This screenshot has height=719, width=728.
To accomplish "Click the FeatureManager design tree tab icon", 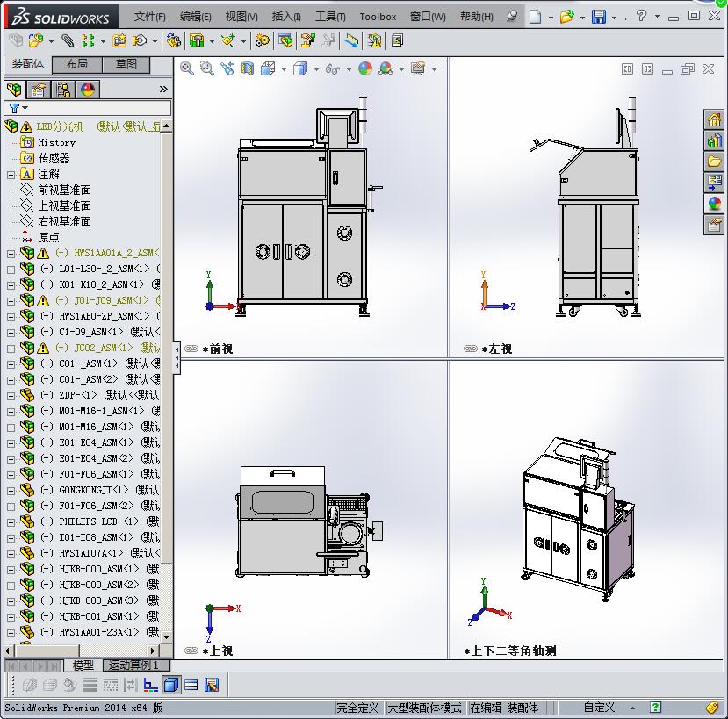I will (x=14, y=90).
